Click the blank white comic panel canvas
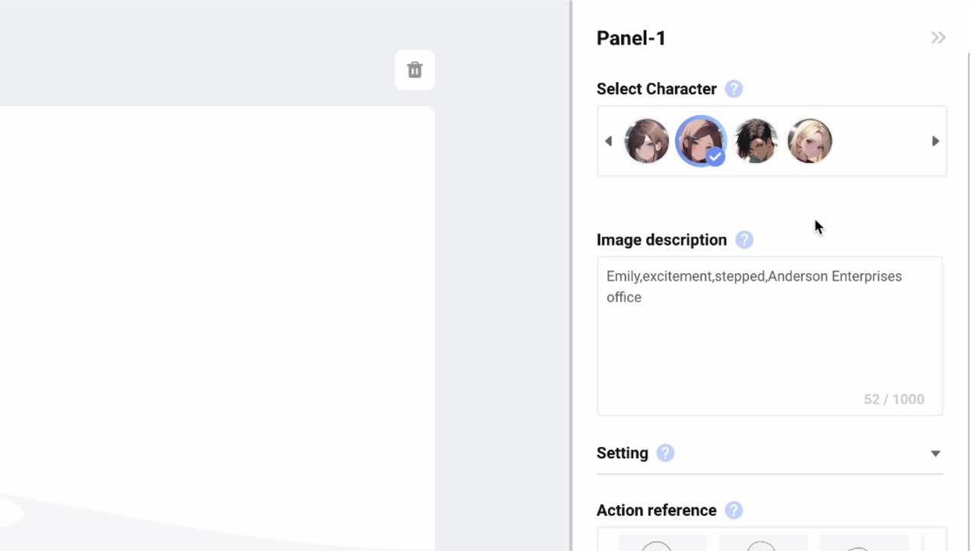The height and width of the screenshot is (551, 980). (214, 306)
